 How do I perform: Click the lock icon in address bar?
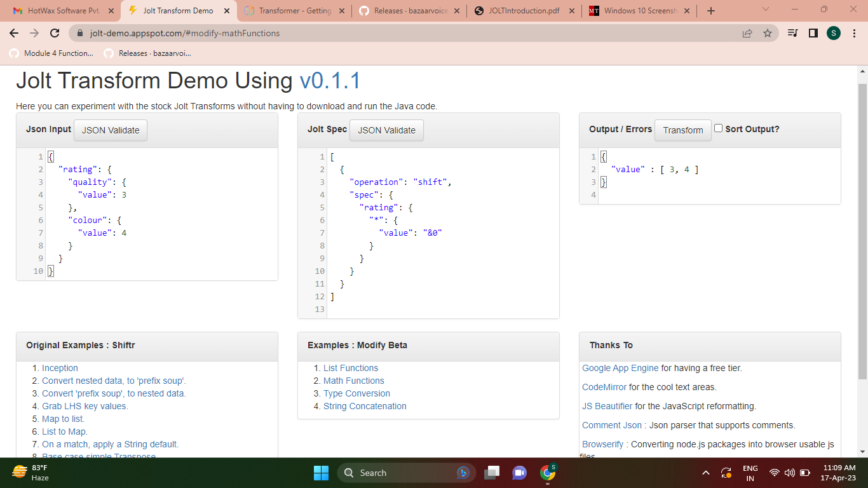point(81,33)
